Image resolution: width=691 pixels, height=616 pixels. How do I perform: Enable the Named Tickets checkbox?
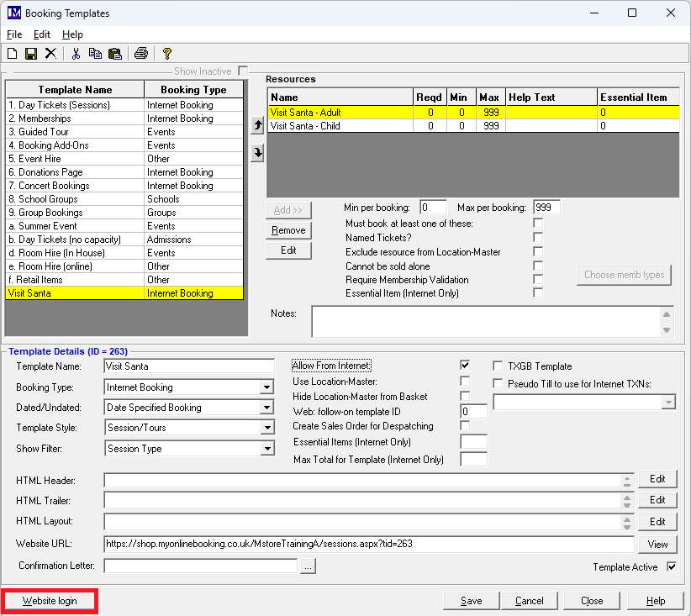[x=538, y=238]
